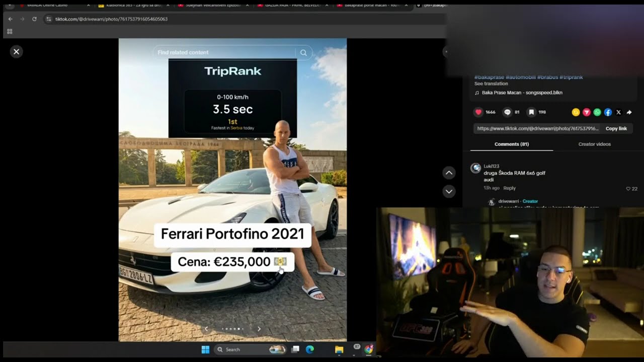Open the Luki123 username
The image size is (644, 362).
point(492,166)
